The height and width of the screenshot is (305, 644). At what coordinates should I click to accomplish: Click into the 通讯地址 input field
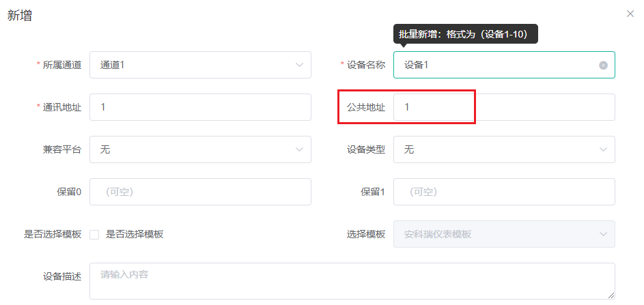point(200,107)
